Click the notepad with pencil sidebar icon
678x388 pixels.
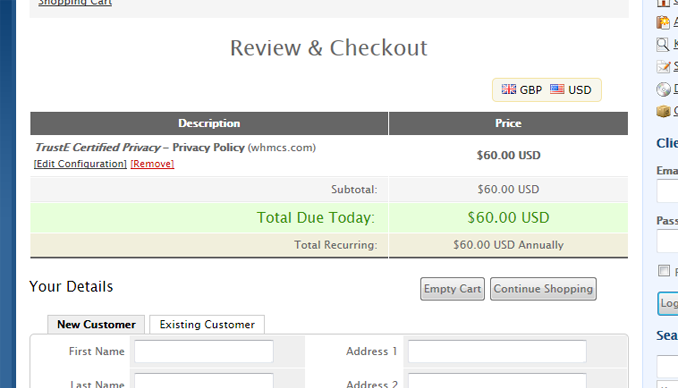pos(663,67)
